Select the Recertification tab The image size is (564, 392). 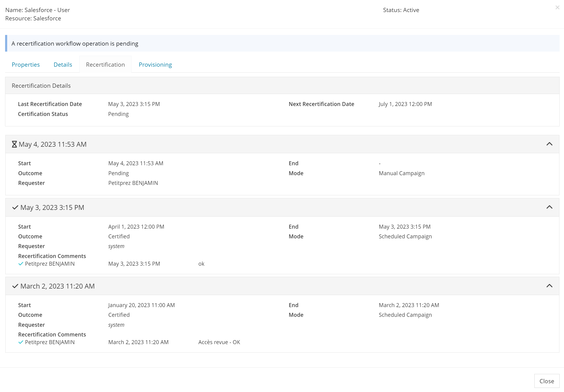[x=105, y=65]
